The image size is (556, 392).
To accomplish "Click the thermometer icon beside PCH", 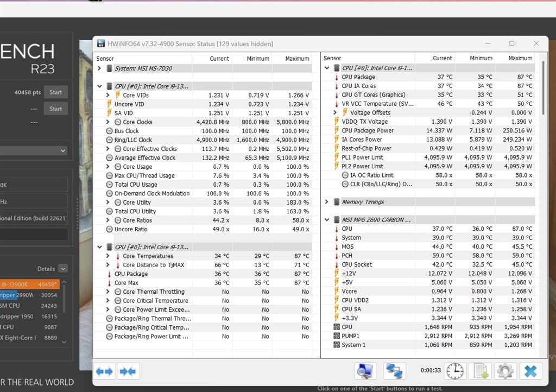I will click(x=337, y=256).
